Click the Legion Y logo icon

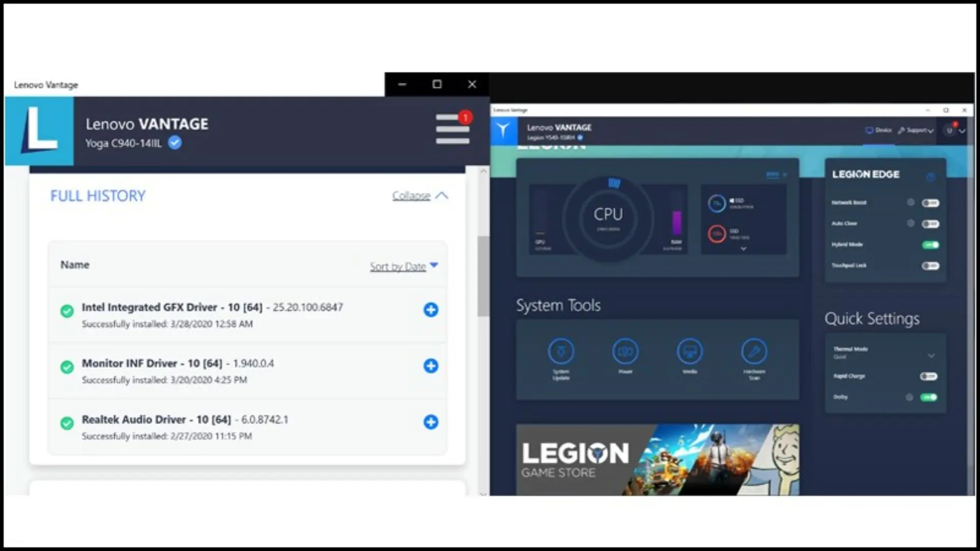pos(503,131)
